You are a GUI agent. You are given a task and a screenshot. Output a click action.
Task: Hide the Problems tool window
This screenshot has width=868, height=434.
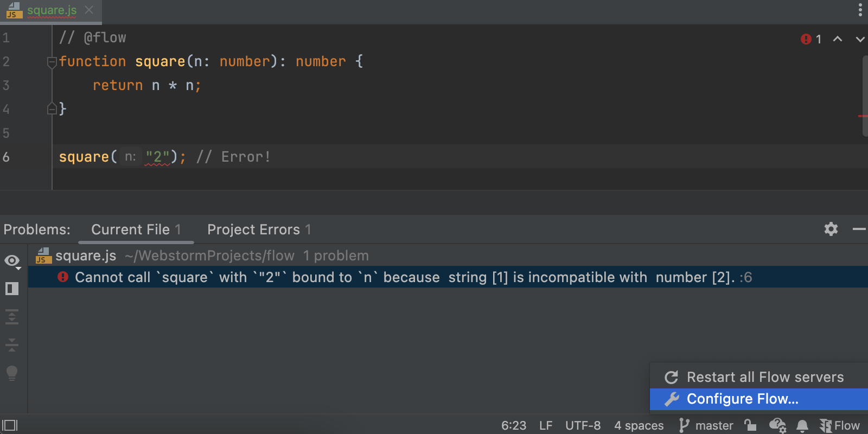pyautogui.click(x=859, y=229)
